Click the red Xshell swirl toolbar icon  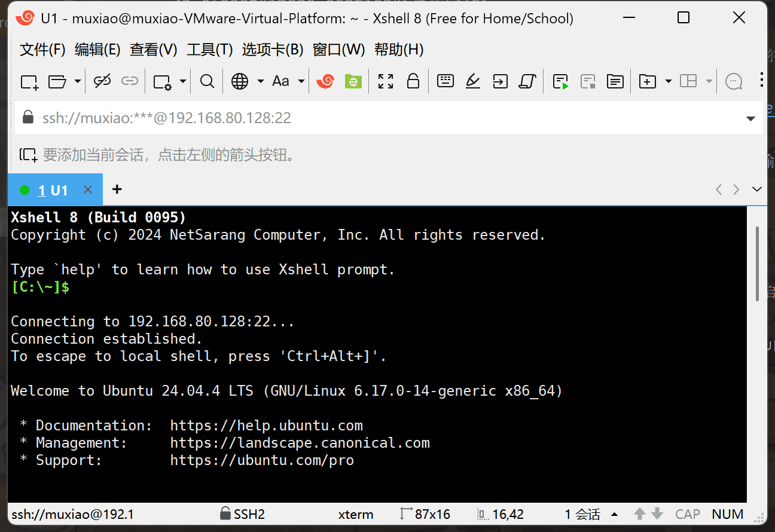(325, 81)
